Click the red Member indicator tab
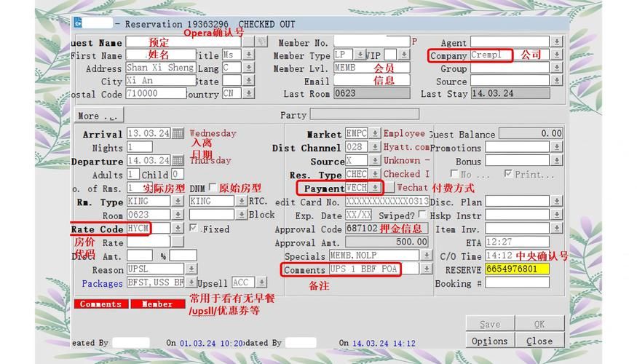The height and width of the screenshot is (364, 637). click(157, 304)
